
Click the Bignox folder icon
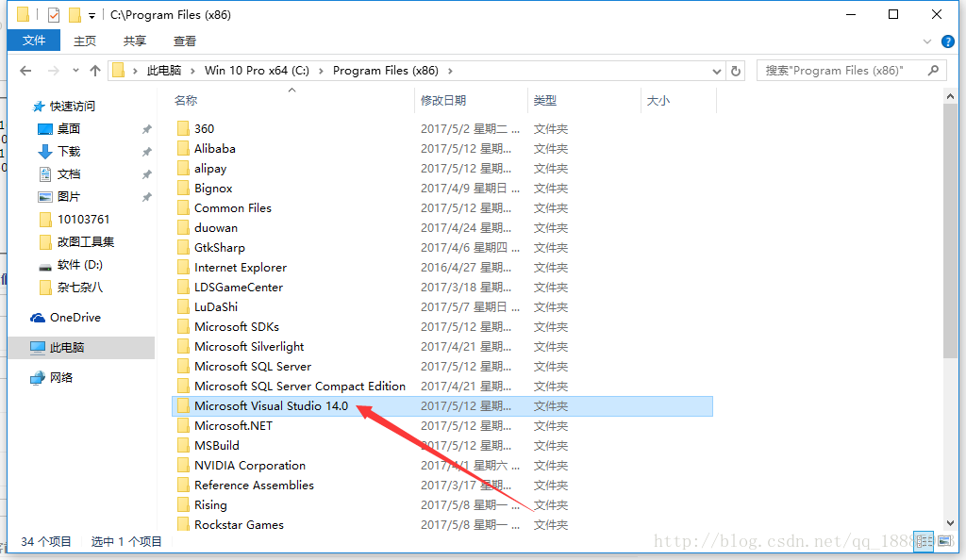pyautogui.click(x=183, y=189)
